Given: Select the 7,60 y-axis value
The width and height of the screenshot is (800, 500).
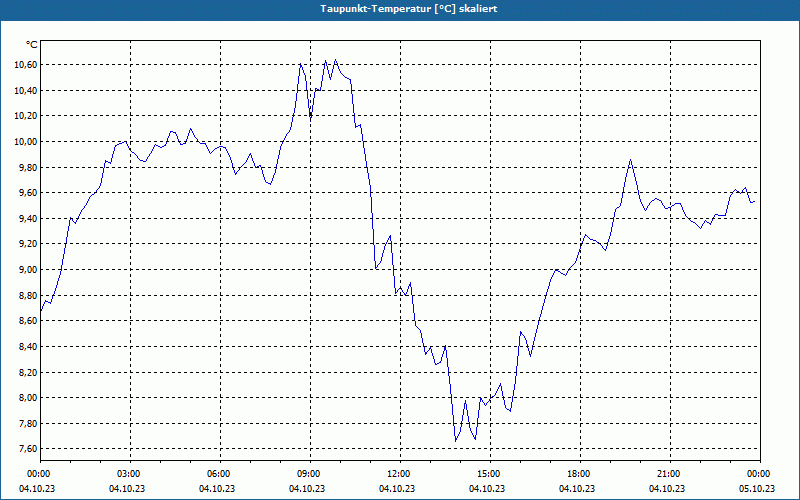Looking at the screenshot, I should pos(28,449).
